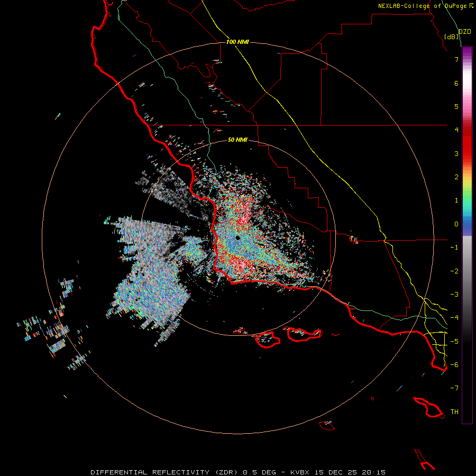
Task: Click the -1 value on color scale
Action: point(454,248)
